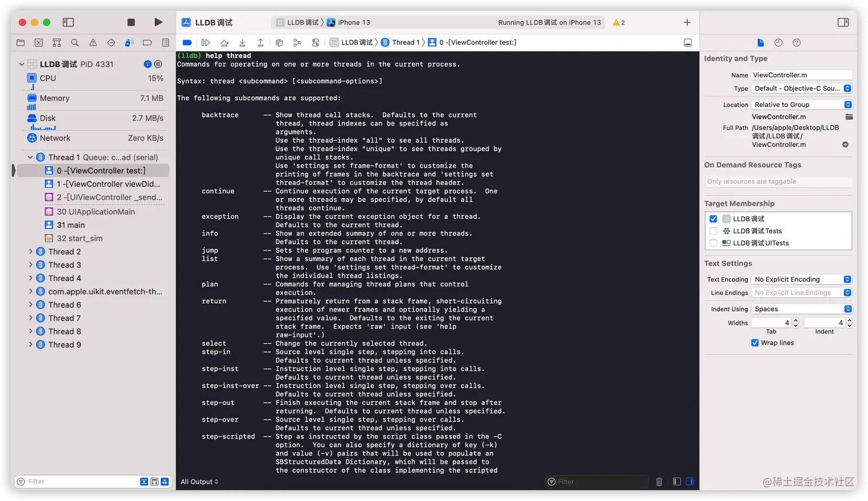Viewport: 868px width, 501px height.
Task: Adjust the Indent width stepper
Action: (850, 323)
